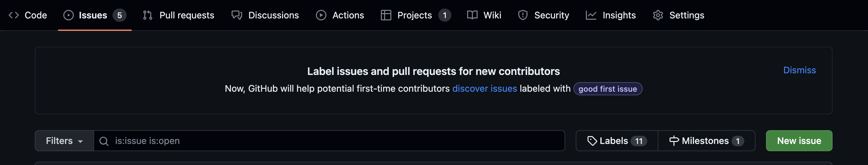
Task: Click the Security shield icon
Action: 523,15
